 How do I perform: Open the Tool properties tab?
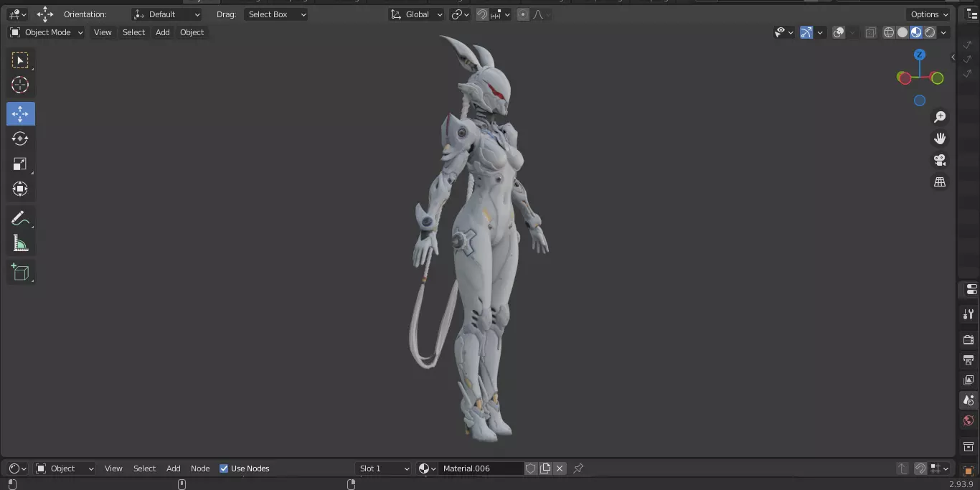[x=969, y=314]
